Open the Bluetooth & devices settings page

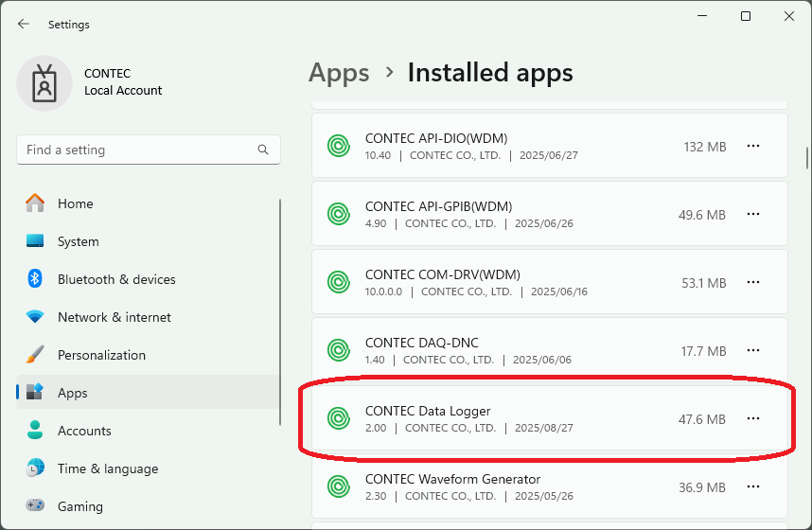coord(116,279)
